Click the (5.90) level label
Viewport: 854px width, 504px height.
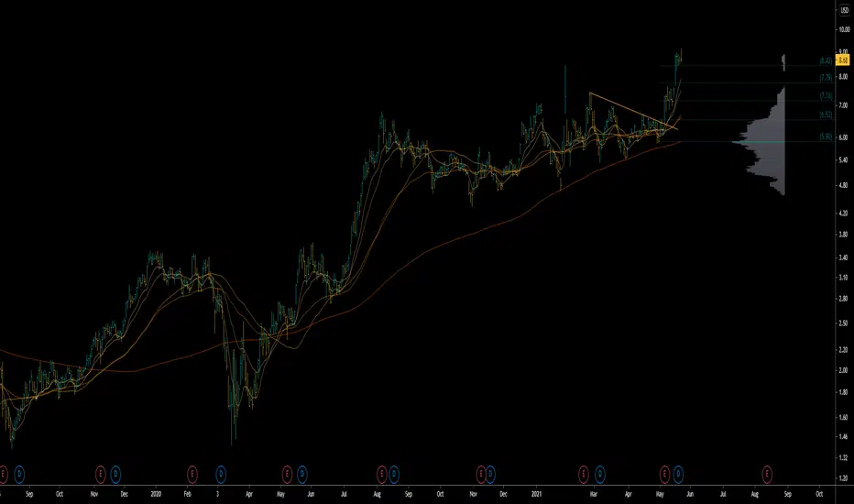click(x=826, y=137)
